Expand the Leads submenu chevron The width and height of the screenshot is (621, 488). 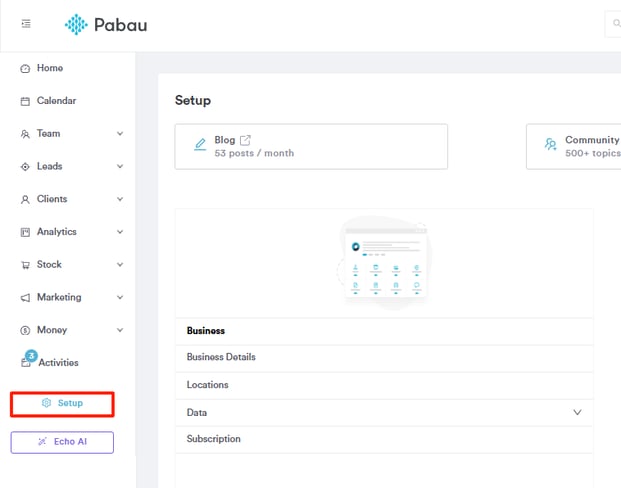(120, 167)
